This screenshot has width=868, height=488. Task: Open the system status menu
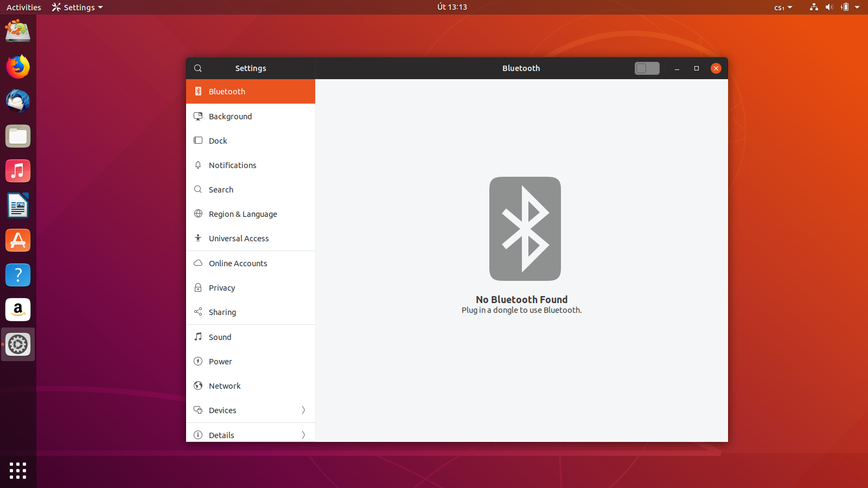835,7
